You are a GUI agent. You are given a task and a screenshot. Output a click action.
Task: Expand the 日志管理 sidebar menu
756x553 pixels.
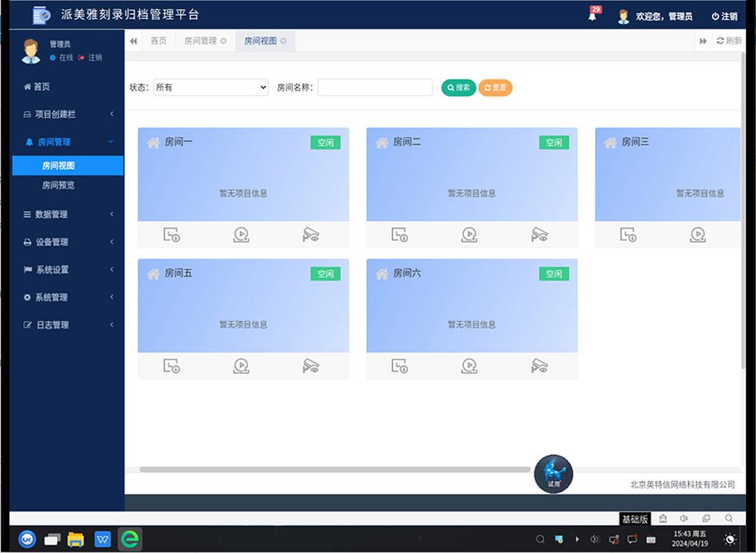pyautogui.click(x=66, y=325)
